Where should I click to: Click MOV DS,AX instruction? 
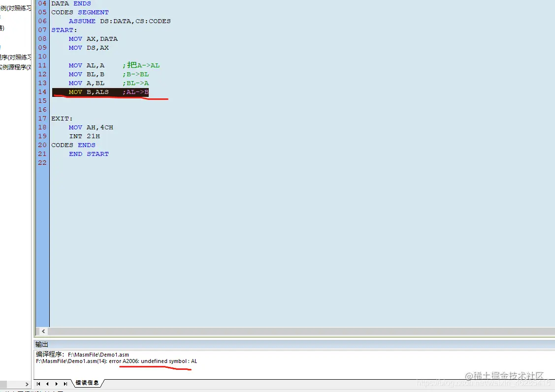[89, 48]
